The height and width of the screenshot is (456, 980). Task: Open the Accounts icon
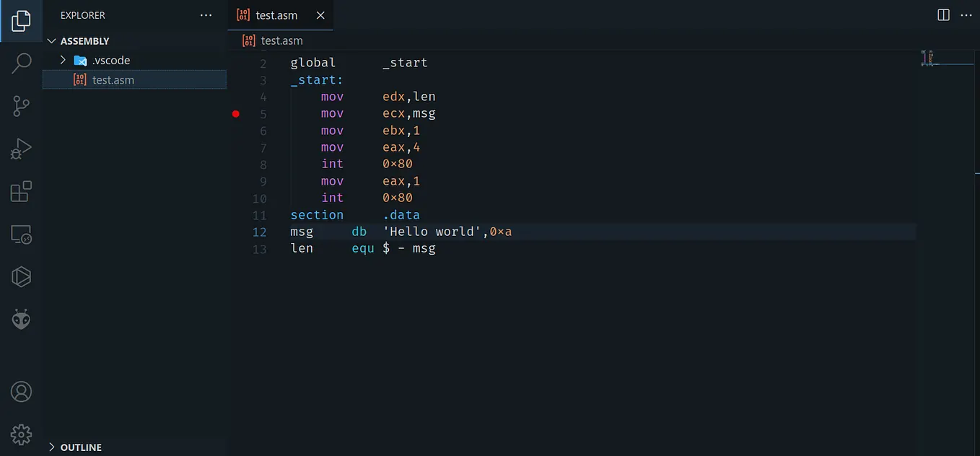pyautogui.click(x=21, y=391)
